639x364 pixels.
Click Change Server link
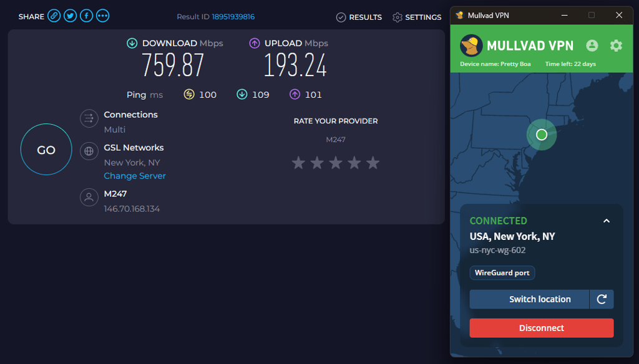(135, 176)
